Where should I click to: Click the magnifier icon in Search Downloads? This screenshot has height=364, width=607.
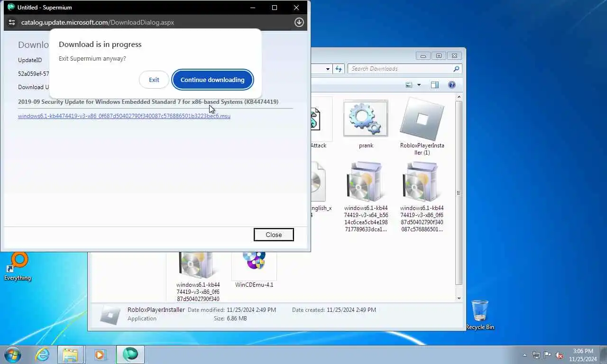(456, 69)
